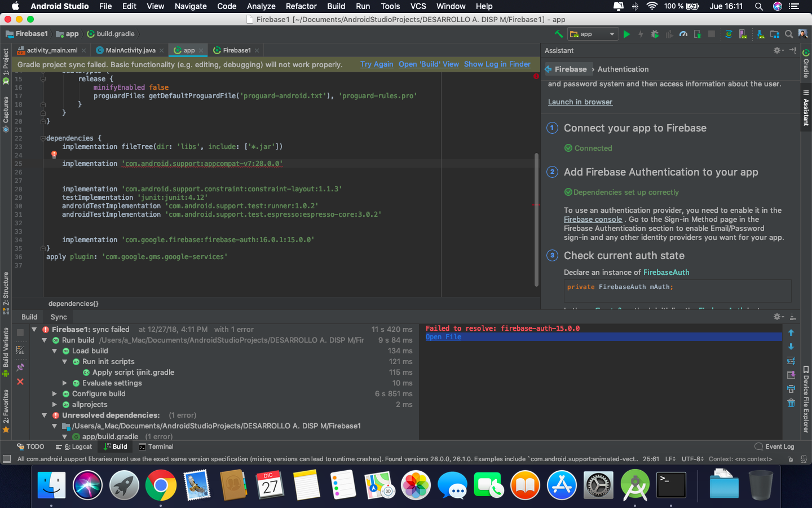Collapse the 'Firebase1: sync failed' tree node
The width and height of the screenshot is (812, 508).
[x=34, y=329]
